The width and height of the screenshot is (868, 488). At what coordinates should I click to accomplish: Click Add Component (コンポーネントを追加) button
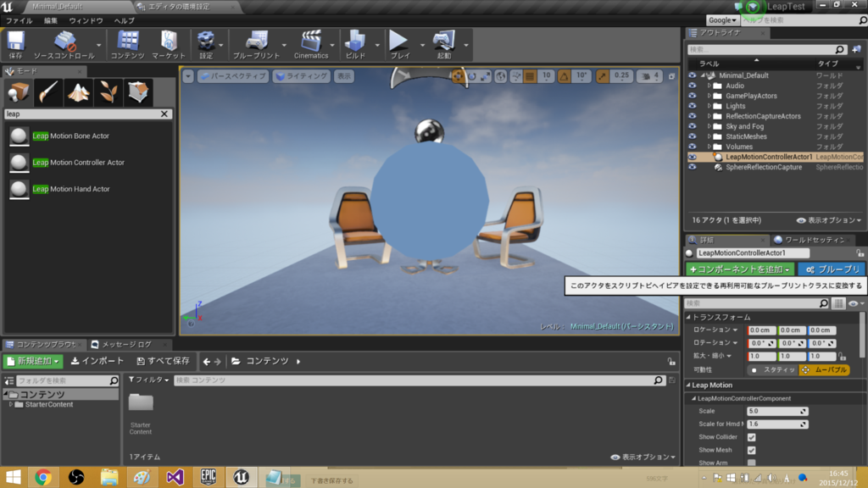tap(739, 269)
